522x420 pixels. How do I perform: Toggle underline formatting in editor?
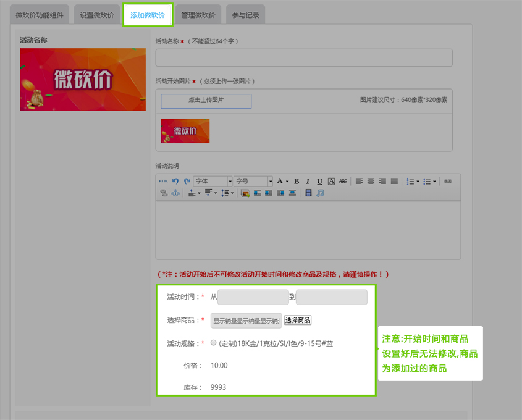coord(319,181)
